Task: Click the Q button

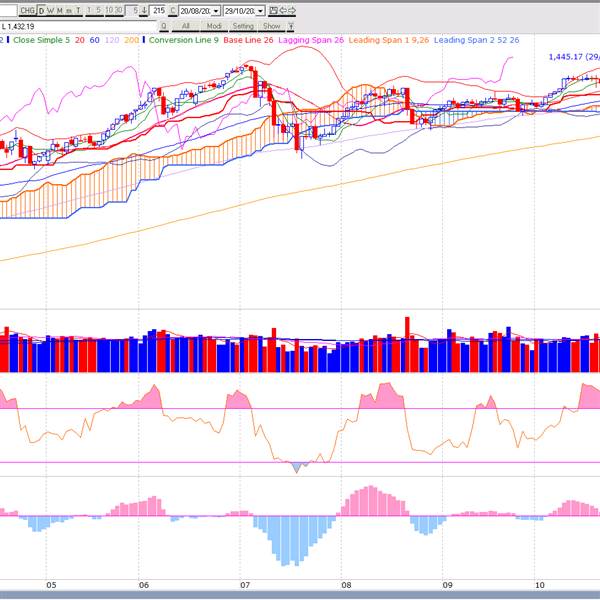Action: [x=164, y=26]
